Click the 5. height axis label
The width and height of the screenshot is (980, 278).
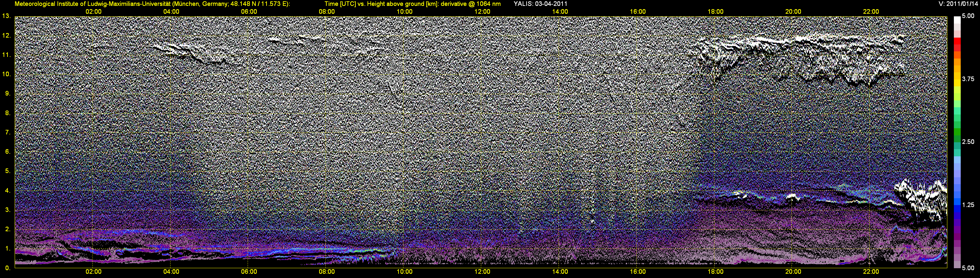[x=7, y=171]
